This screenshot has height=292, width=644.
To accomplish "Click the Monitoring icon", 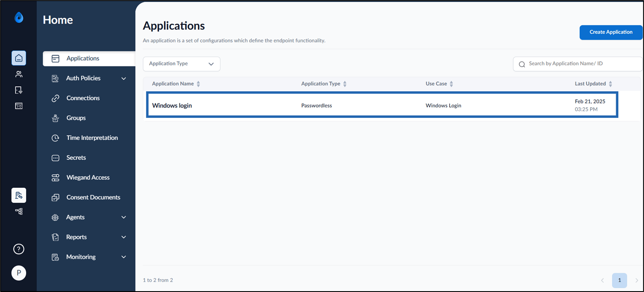I will coord(55,257).
